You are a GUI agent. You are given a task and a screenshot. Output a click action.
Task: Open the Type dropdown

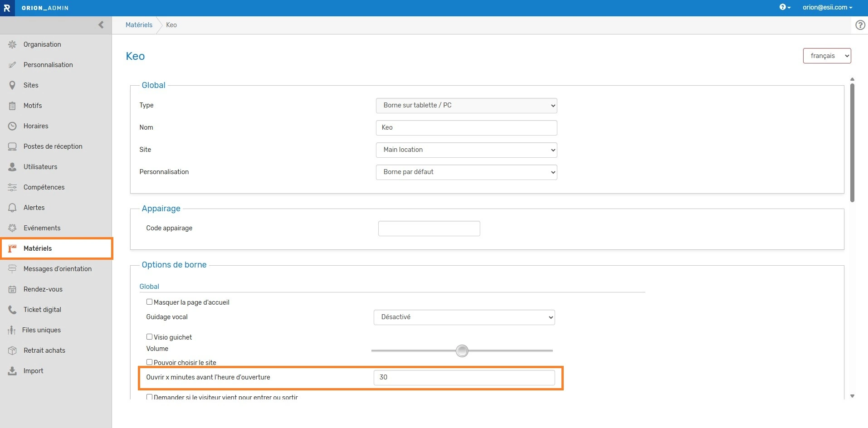[x=466, y=106]
